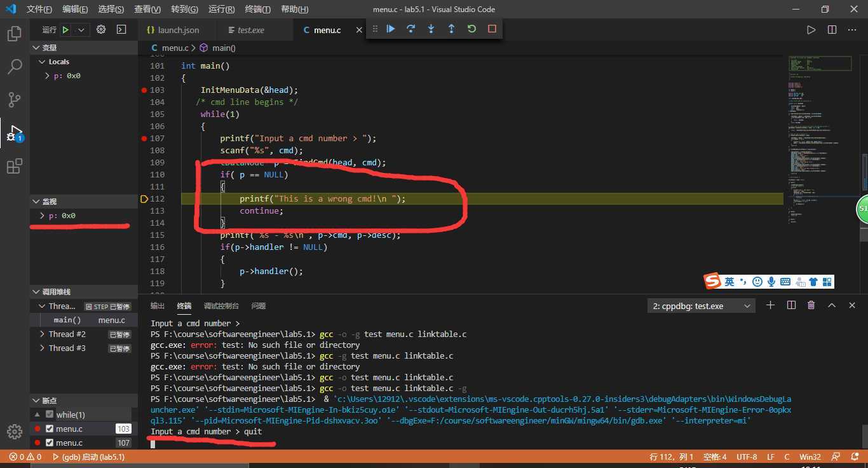Open the Run and Debug view

(14, 133)
